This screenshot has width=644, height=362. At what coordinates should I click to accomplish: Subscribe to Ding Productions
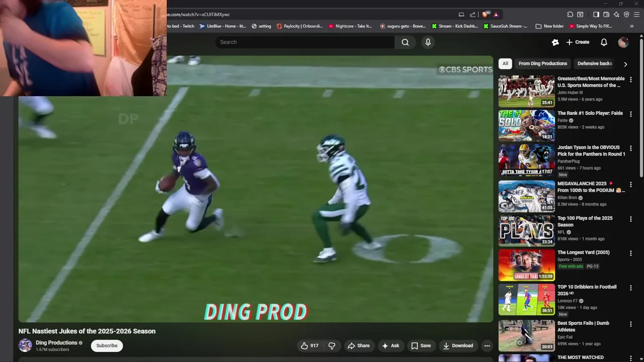click(x=107, y=345)
